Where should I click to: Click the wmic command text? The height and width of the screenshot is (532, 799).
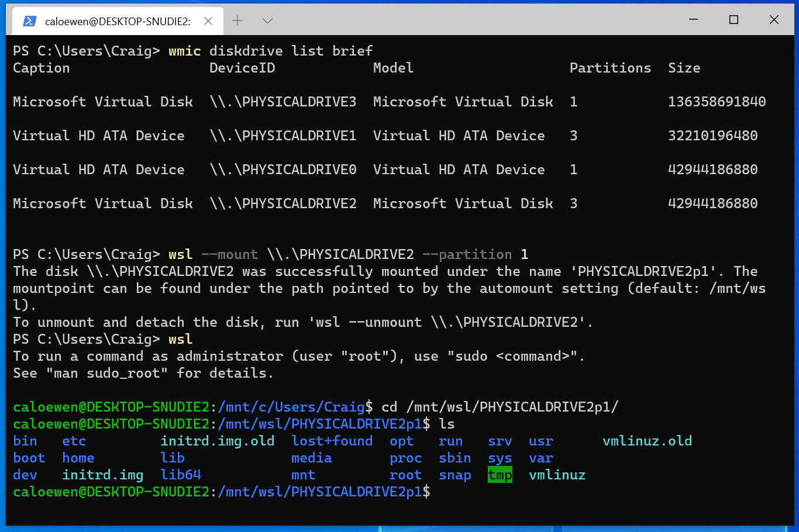[184, 51]
